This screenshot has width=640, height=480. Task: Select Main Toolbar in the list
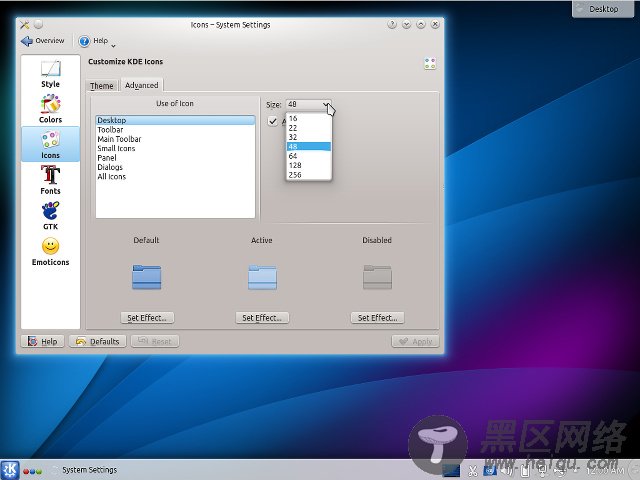[175, 139]
